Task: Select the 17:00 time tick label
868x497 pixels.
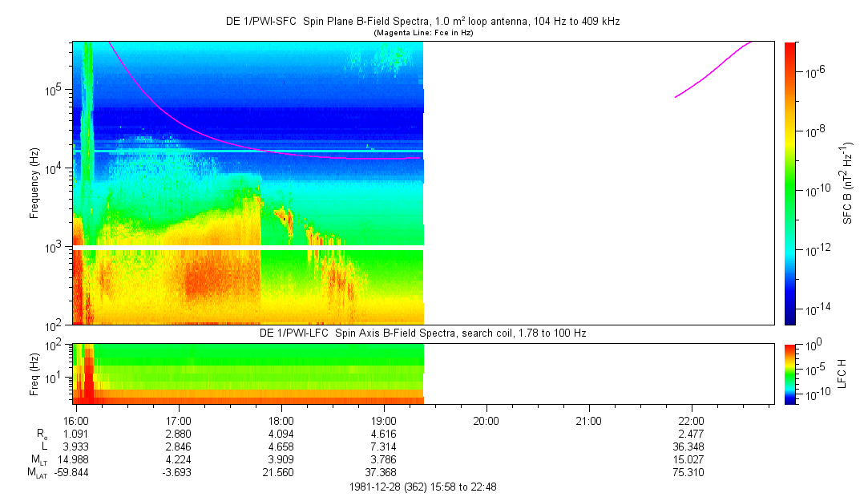Action: click(x=178, y=420)
